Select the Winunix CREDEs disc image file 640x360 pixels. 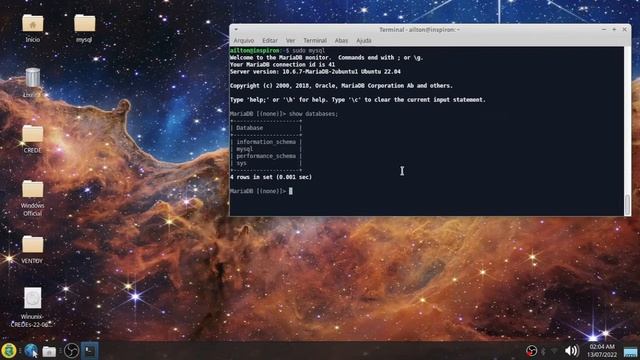[32, 307]
